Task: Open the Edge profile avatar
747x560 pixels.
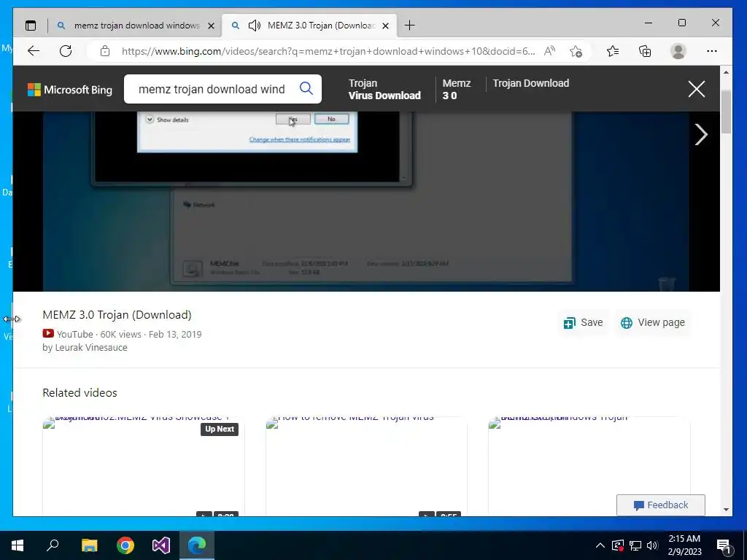Action: coord(678,51)
